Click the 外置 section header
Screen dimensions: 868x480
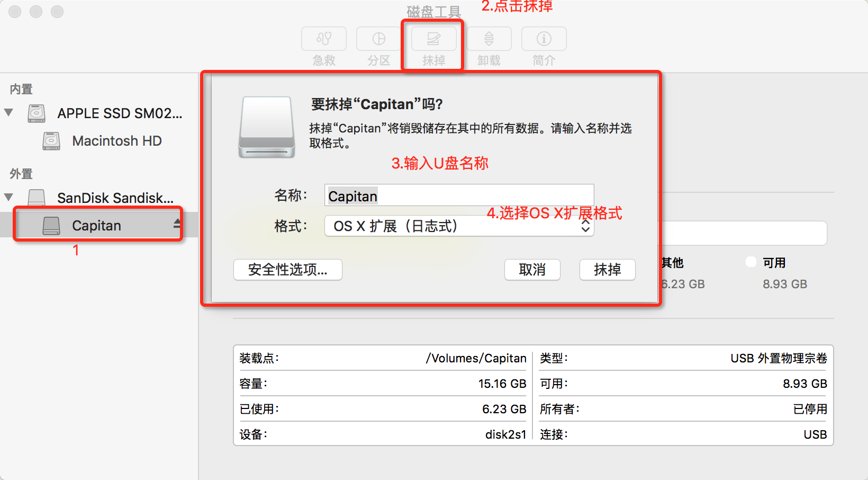[x=21, y=174]
